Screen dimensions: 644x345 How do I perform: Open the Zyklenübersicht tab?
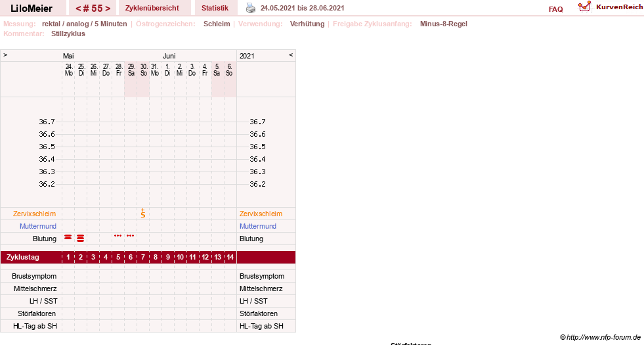[152, 9]
